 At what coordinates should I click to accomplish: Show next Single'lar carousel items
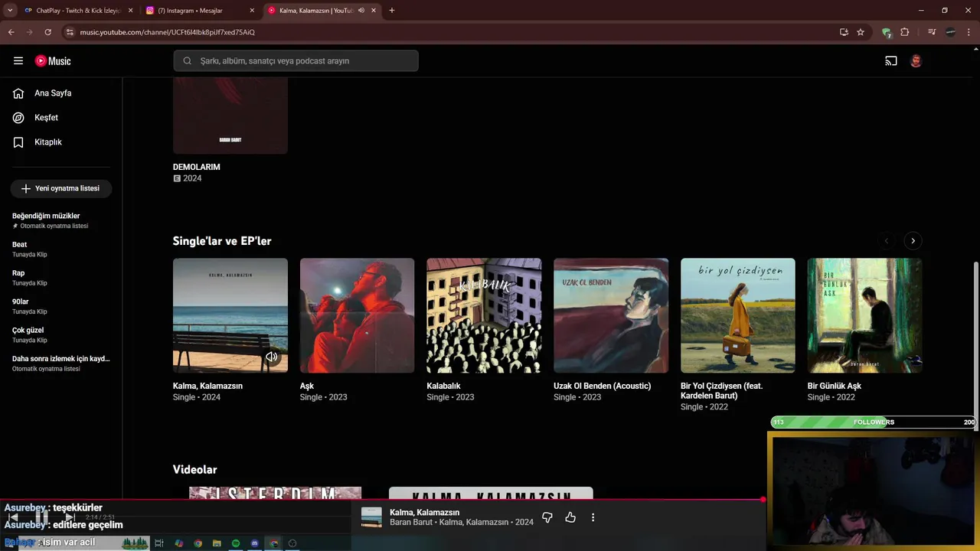[x=913, y=241]
